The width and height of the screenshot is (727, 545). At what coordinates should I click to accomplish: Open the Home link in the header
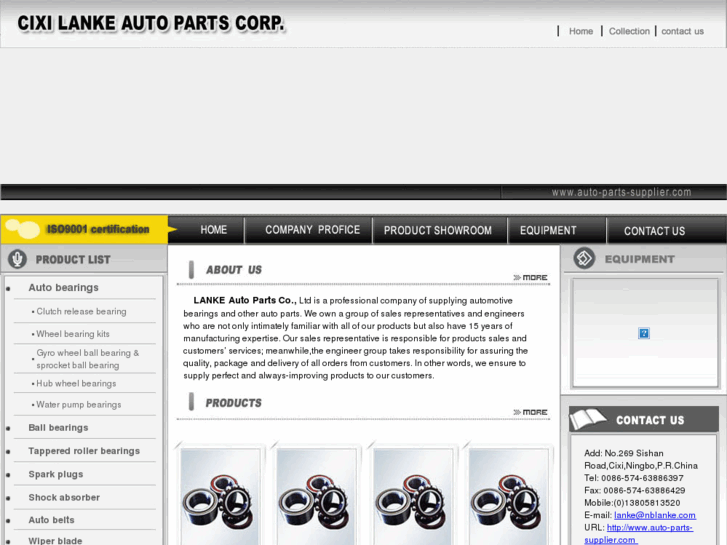pos(580,31)
